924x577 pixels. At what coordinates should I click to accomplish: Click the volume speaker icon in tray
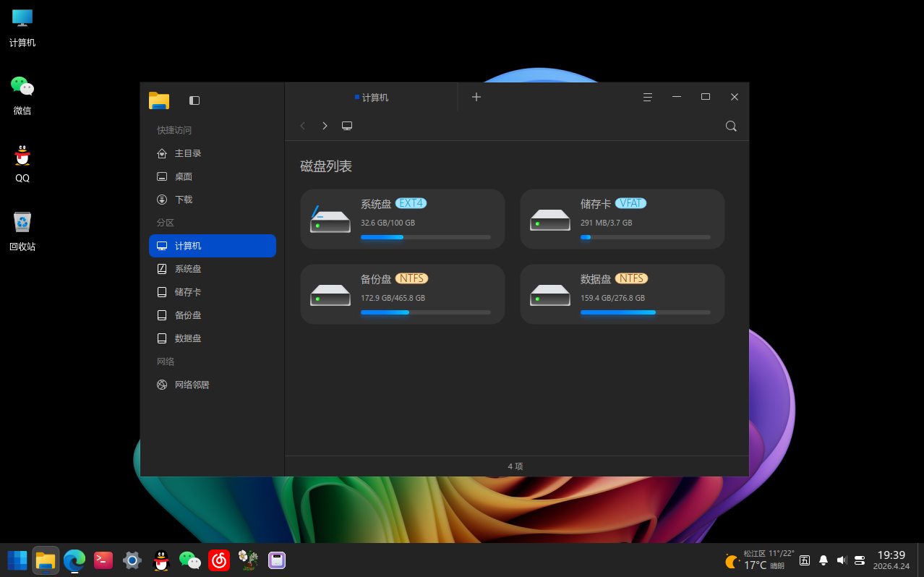coord(841,560)
